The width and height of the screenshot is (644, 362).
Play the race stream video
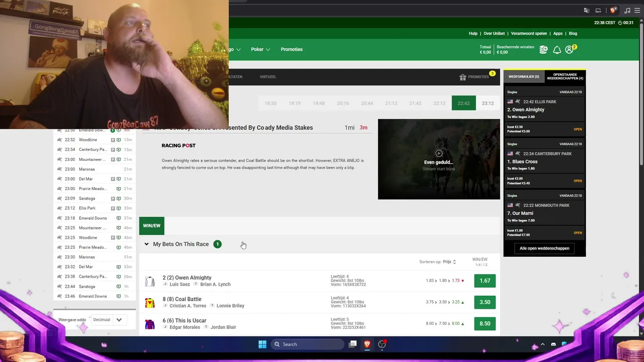tap(439, 153)
